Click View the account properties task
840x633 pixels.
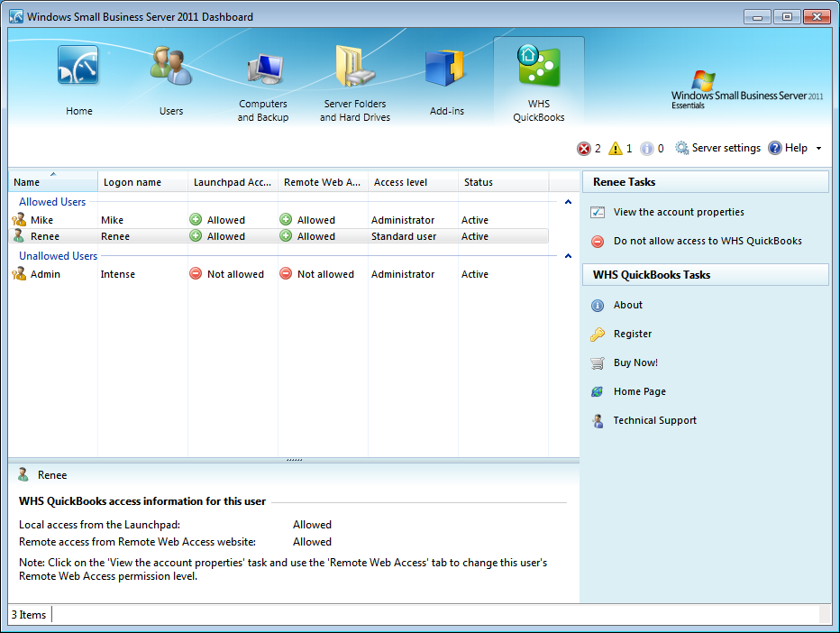click(678, 213)
